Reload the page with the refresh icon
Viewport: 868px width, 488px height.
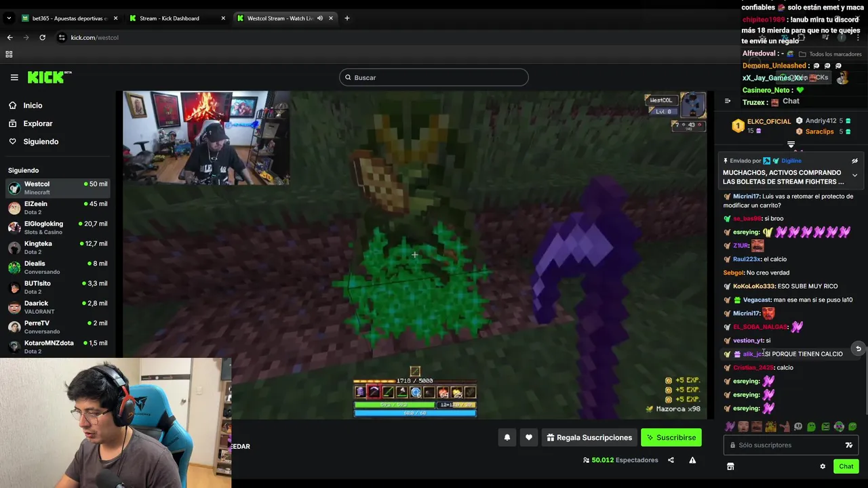pyautogui.click(x=42, y=37)
